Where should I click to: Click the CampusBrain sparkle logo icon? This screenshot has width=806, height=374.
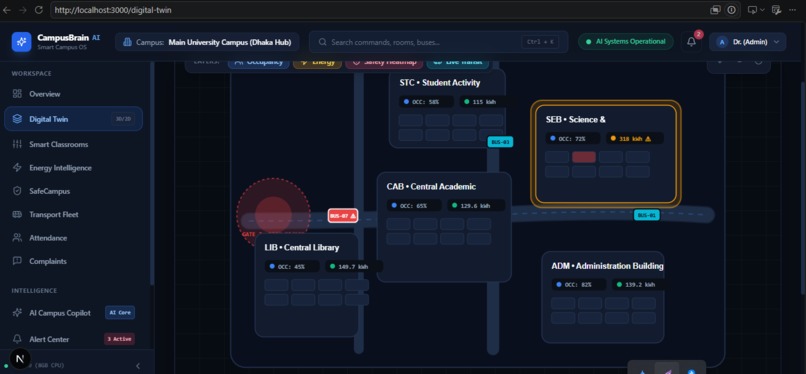[x=22, y=42]
